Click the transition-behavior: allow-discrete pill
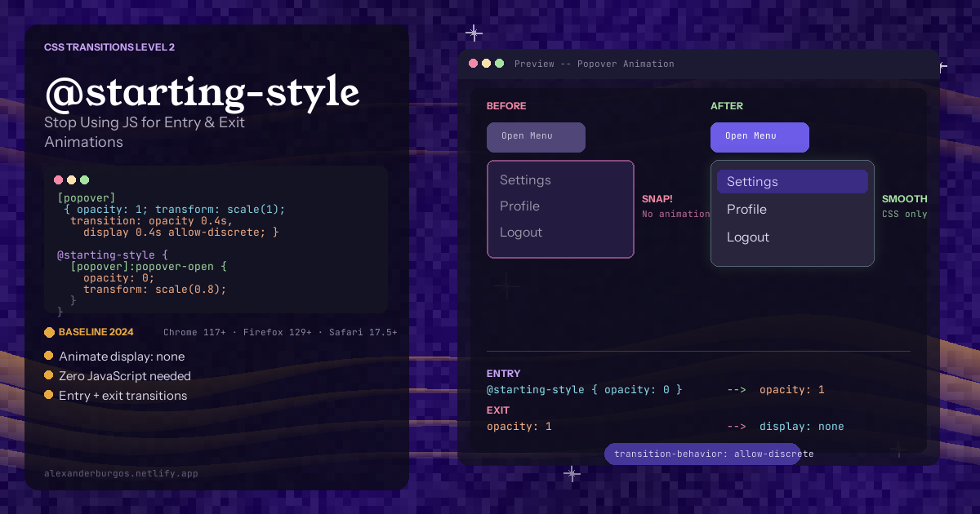This screenshot has width=980, height=514. click(702, 454)
